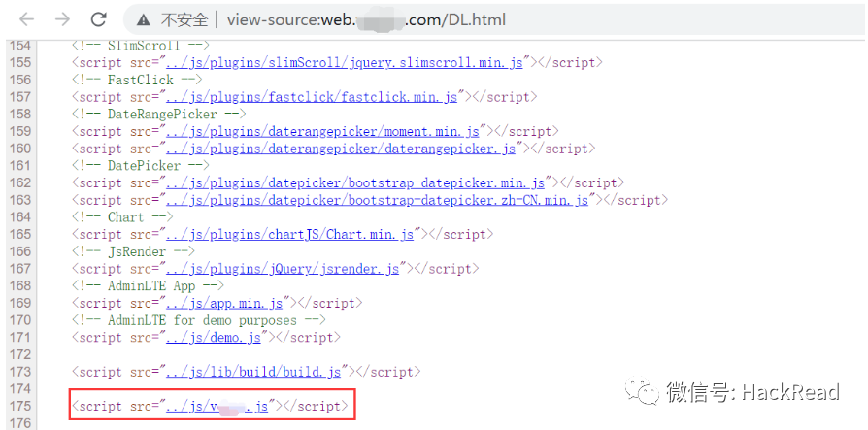Reload the page with refresh icon
This screenshot has width=868, height=430.
pos(98,20)
